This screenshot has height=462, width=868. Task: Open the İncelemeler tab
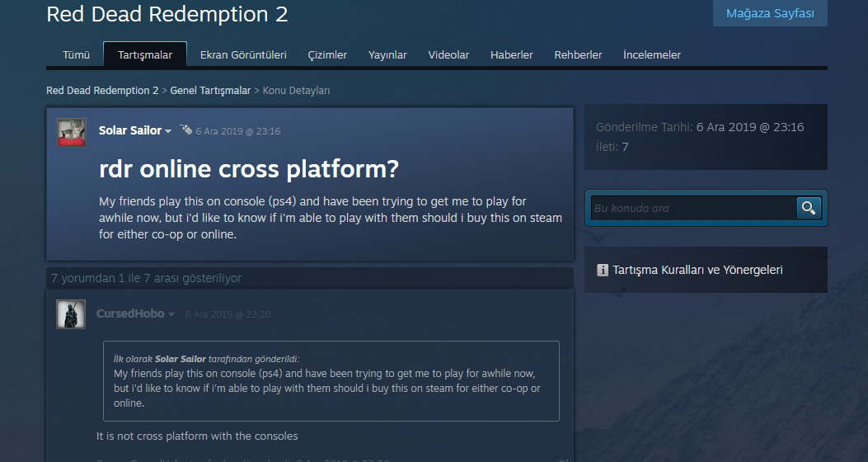651,54
